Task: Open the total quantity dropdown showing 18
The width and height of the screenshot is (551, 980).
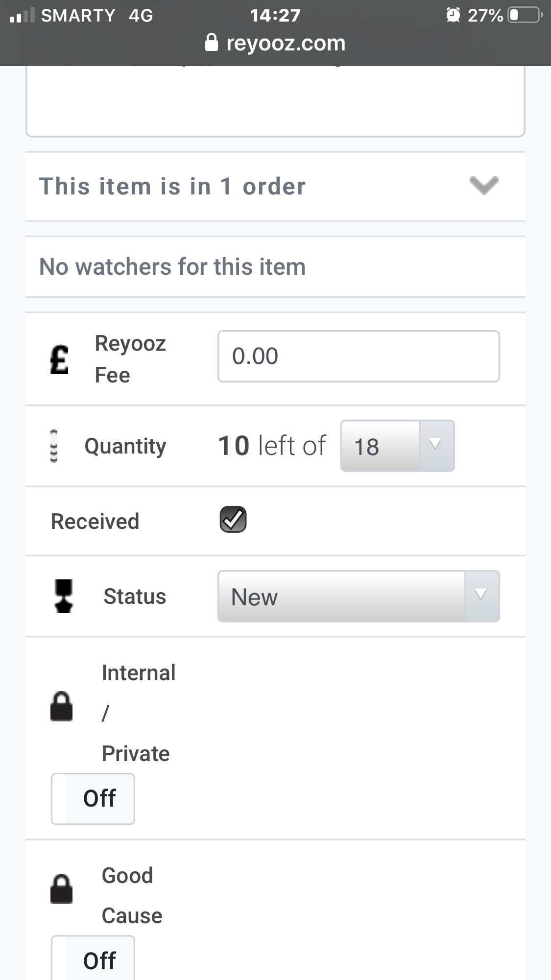Action: pos(397,446)
